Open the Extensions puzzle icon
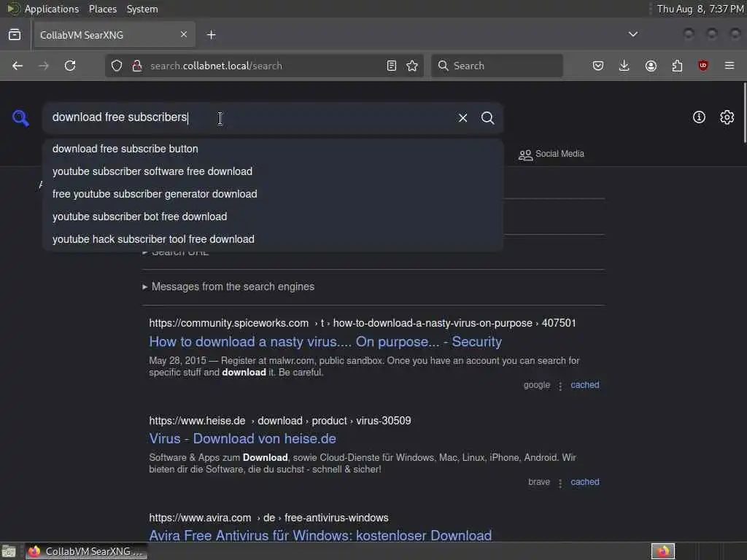Screen dimensions: 747x560 (x=677, y=66)
